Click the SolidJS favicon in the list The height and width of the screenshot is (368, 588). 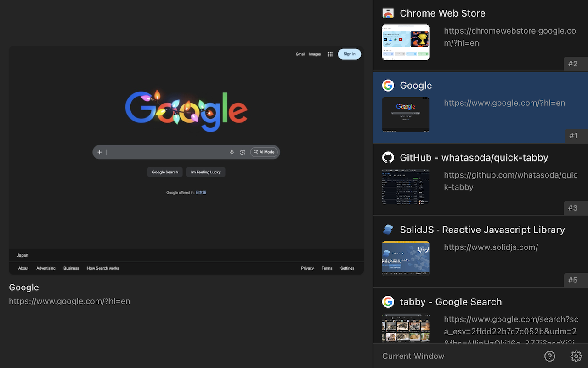pos(388,229)
